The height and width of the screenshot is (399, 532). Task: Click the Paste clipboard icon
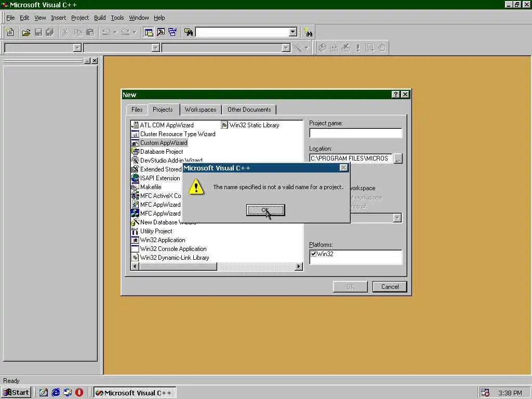click(x=90, y=32)
